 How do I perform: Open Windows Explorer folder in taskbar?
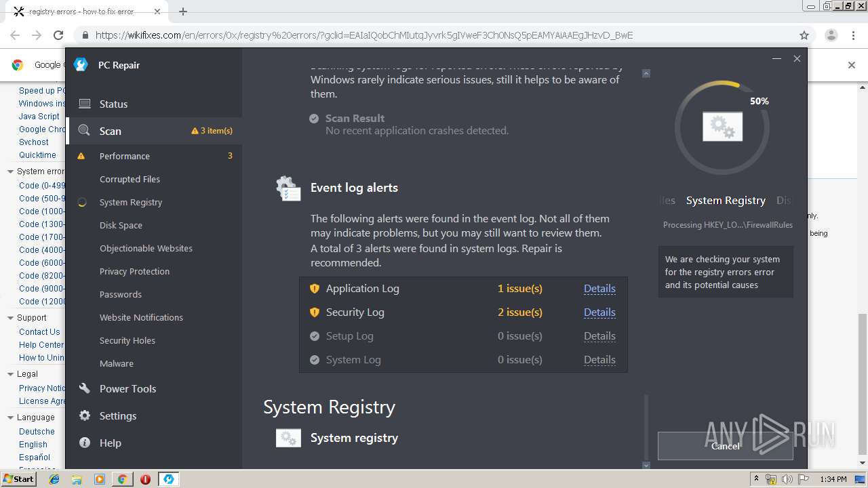77,479
